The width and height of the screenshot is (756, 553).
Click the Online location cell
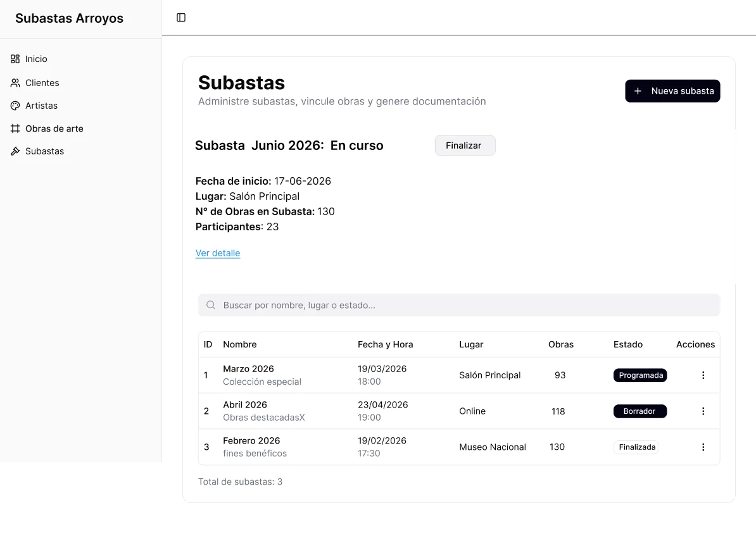point(472,411)
